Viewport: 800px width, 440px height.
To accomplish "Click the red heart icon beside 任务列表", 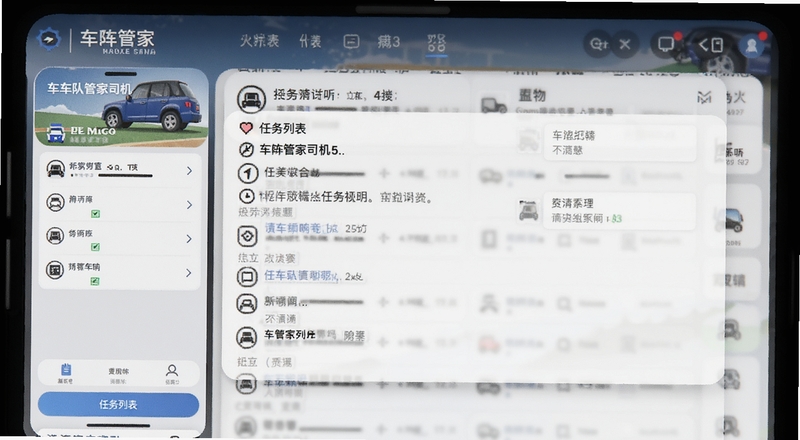I will pyautogui.click(x=246, y=128).
